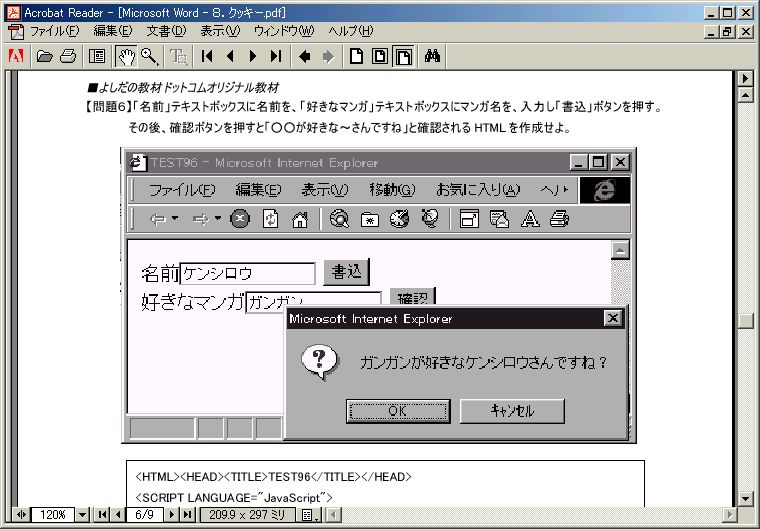760x529 pixels.
Task: Open ファイル(F) menu in Acrobat
Action: [54, 31]
